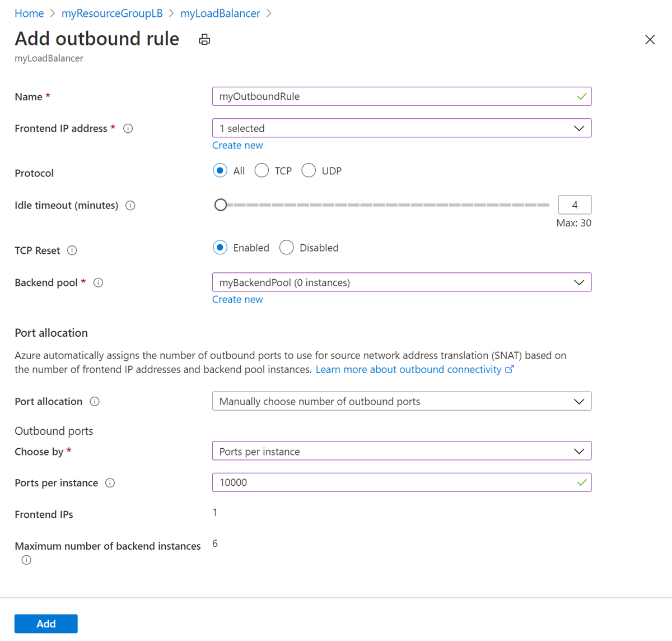Open the Backend pool dropdown
The image size is (672, 641).
pyautogui.click(x=402, y=282)
